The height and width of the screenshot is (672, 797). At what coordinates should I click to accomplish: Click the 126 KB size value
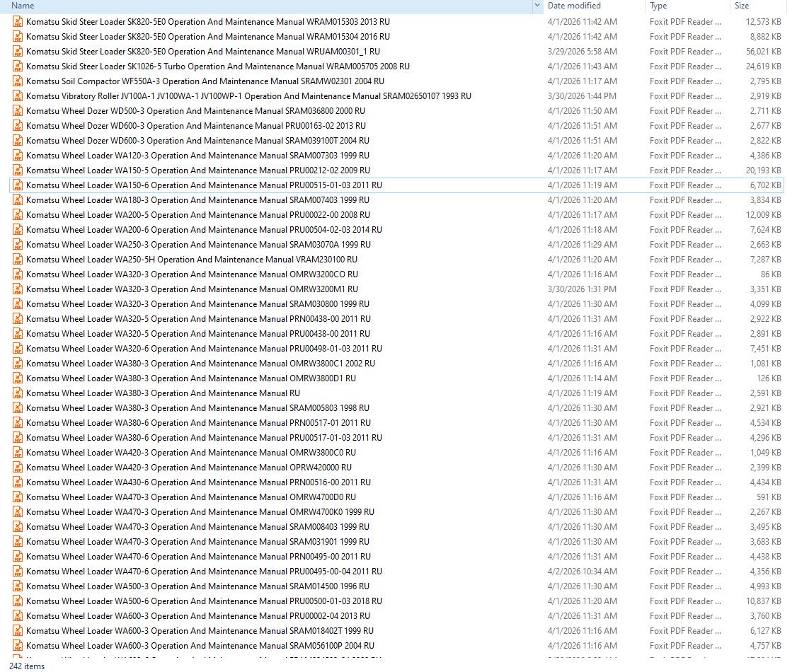pyautogui.click(x=769, y=378)
